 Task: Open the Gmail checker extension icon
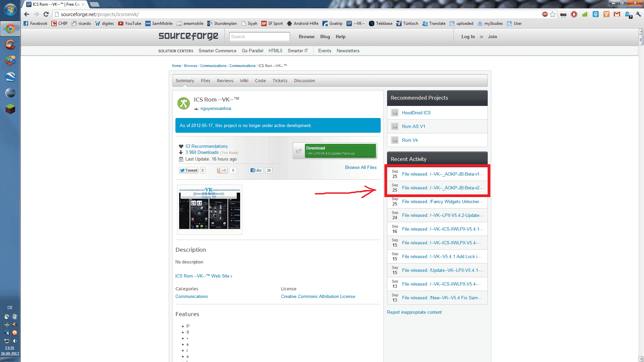tap(617, 14)
